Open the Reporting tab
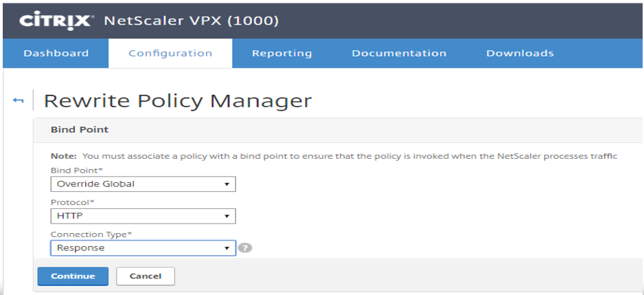 point(281,54)
